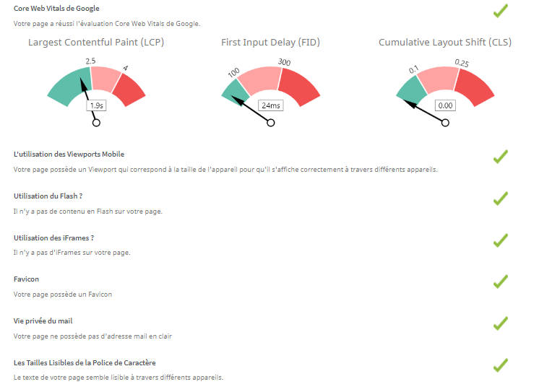Click the checkmark next to Utilisation des iFrames
The image size is (539, 392).
coord(500,240)
